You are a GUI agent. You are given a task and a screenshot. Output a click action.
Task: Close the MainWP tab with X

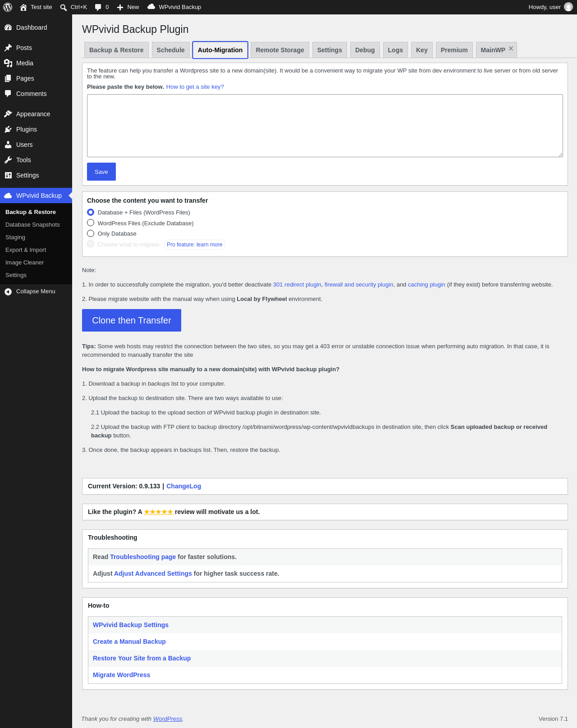pos(511,49)
